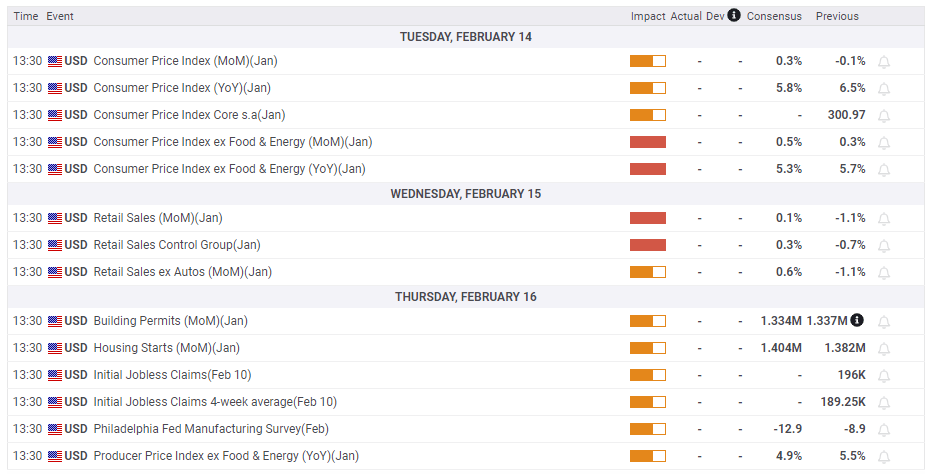Image resolution: width=933 pixels, height=474 pixels.
Task: Click bell icon for Retail Sales ex Autos
Action: pyautogui.click(x=884, y=272)
